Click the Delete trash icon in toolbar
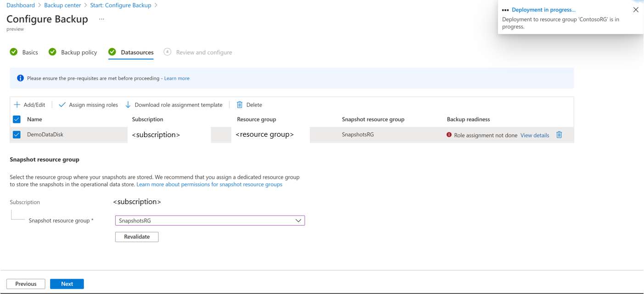This screenshot has height=294, width=644. tap(240, 105)
